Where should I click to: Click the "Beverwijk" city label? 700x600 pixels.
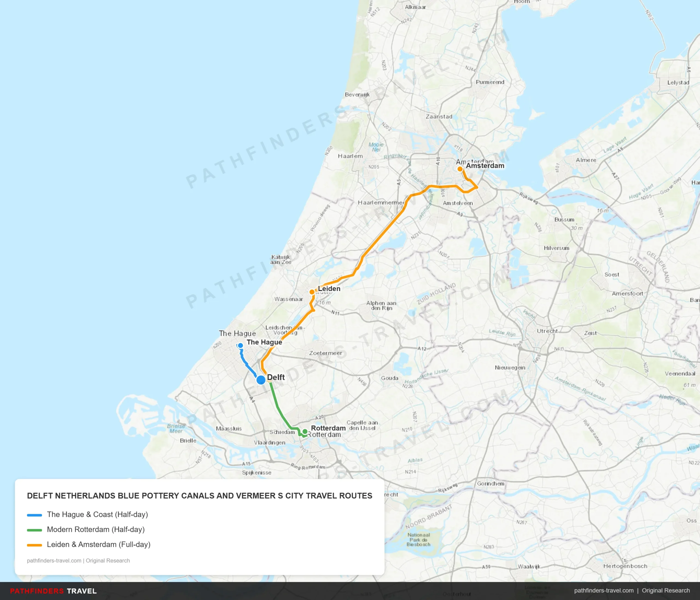[x=357, y=95]
